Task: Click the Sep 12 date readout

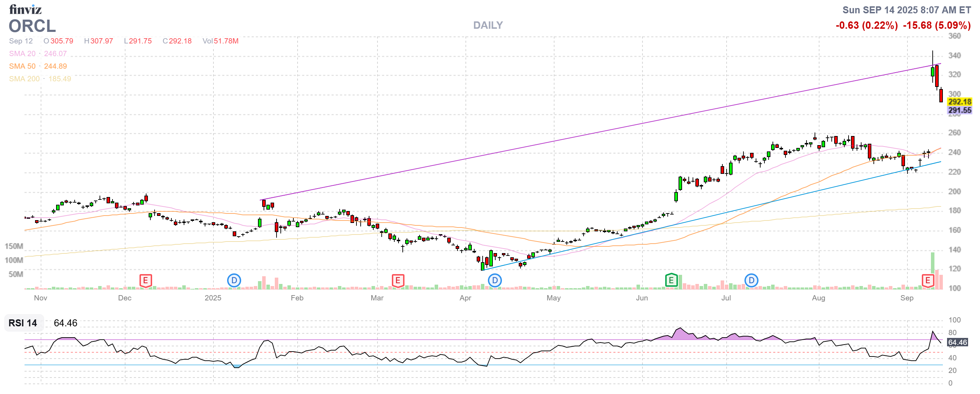Action: click(x=21, y=41)
